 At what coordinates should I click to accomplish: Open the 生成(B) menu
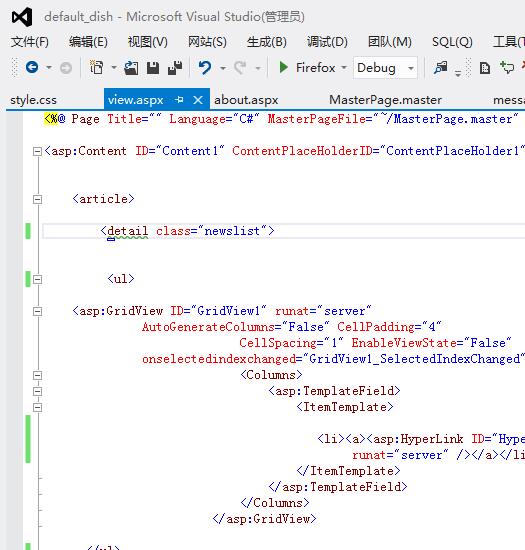267,42
